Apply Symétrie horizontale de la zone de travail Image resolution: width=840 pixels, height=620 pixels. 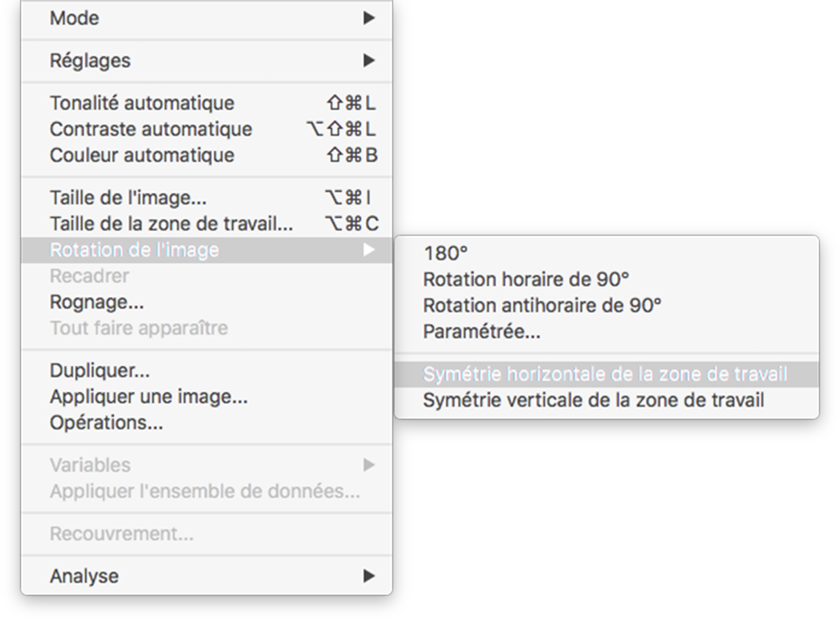(605, 374)
